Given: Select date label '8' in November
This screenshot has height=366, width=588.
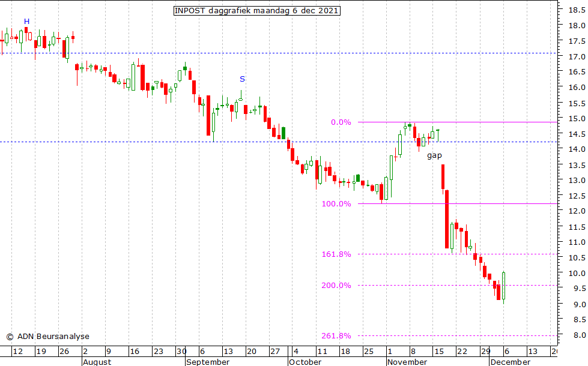Looking at the screenshot, I should 413,352.
